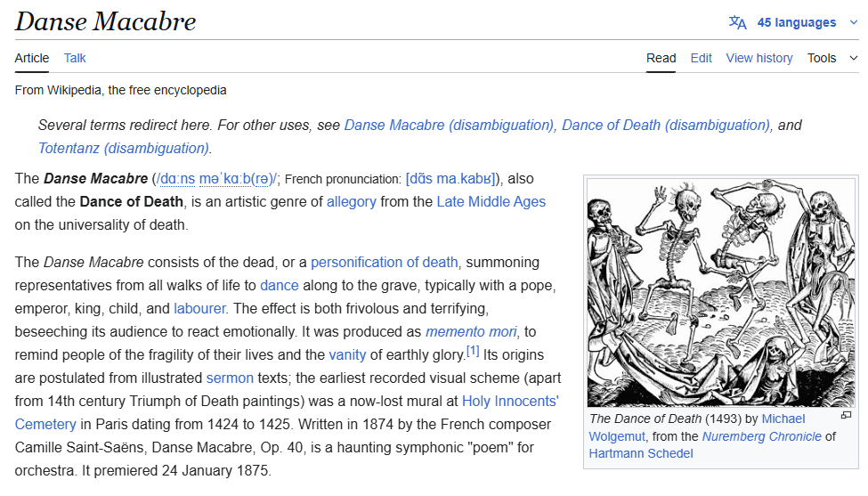The height and width of the screenshot is (496, 868).
Task: Click the citation reference [1]
Action: (x=473, y=351)
